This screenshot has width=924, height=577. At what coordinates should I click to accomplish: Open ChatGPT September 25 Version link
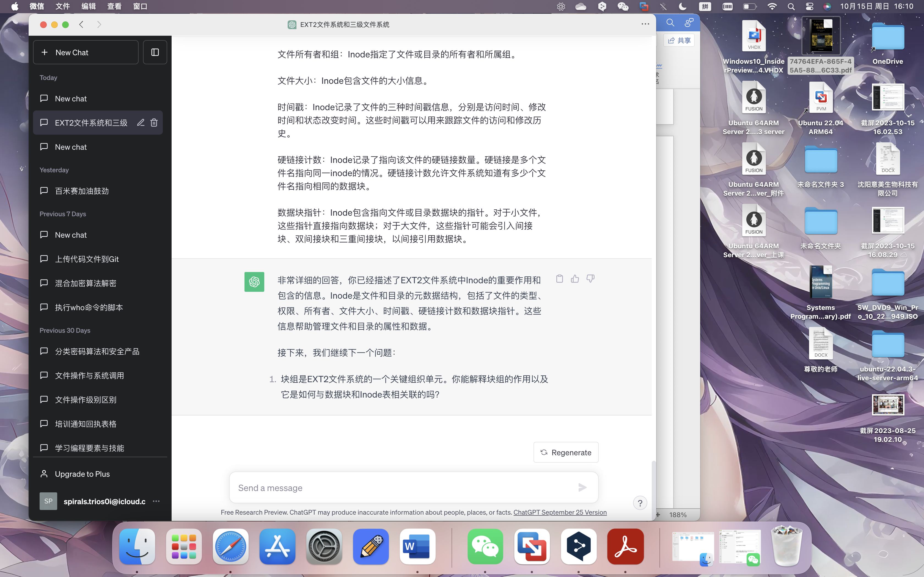click(x=560, y=512)
